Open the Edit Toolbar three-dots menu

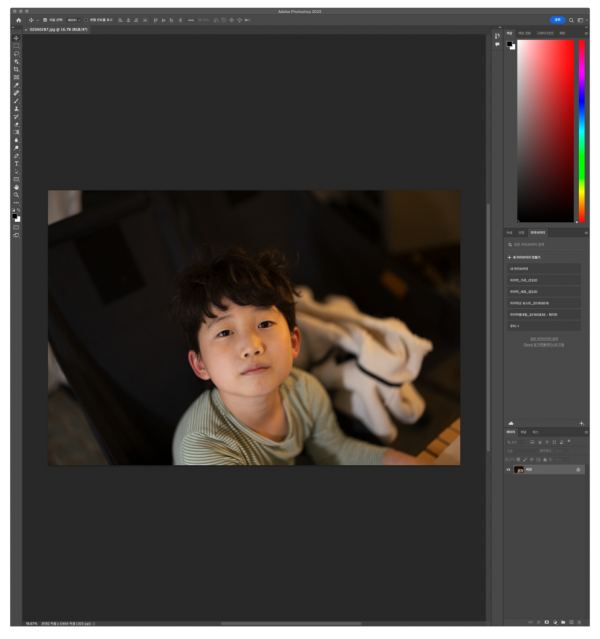click(16, 203)
